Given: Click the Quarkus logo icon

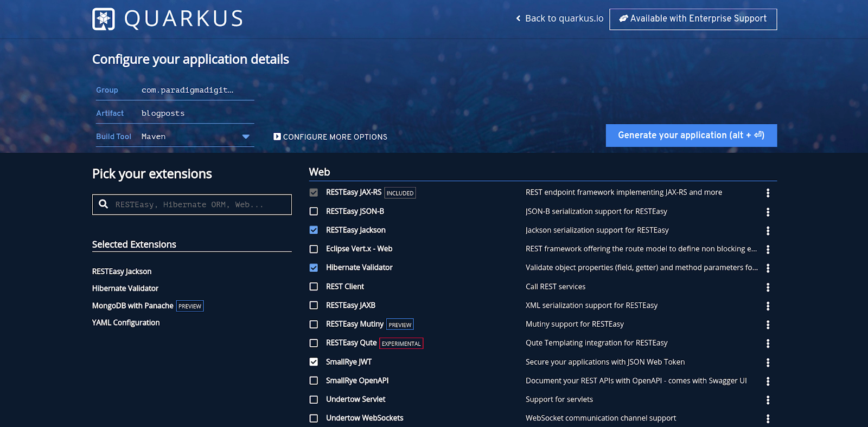Looking at the screenshot, I should click(x=104, y=19).
